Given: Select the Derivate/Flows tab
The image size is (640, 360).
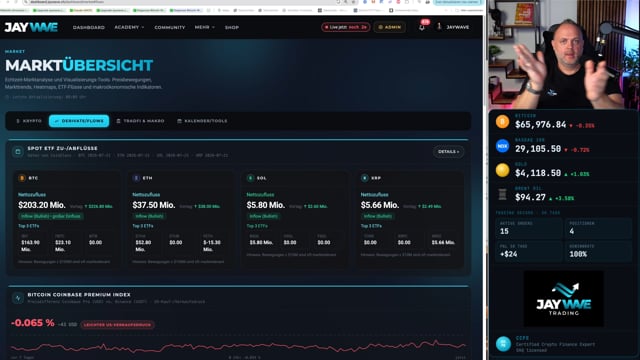Looking at the screenshot, I should pyautogui.click(x=79, y=121).
